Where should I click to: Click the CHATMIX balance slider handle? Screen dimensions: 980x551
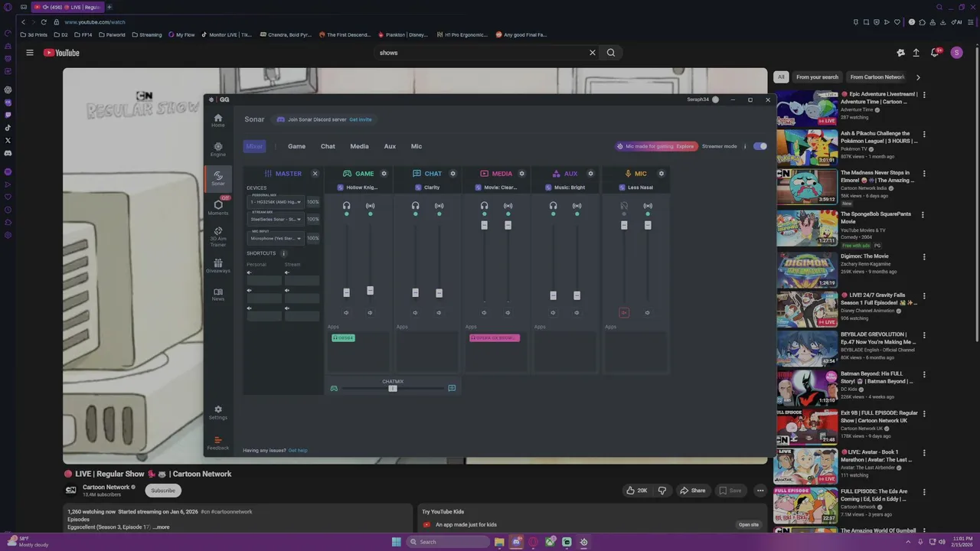point(393,389)
